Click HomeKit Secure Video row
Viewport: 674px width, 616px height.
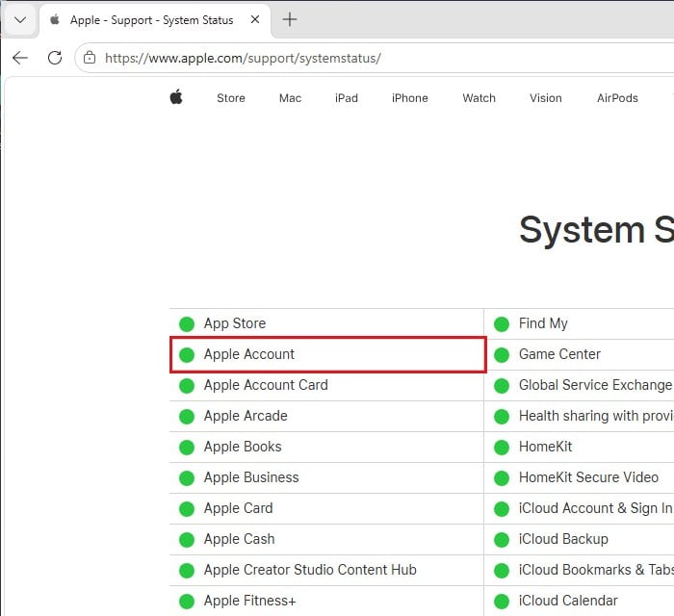[x=579, y=477]
